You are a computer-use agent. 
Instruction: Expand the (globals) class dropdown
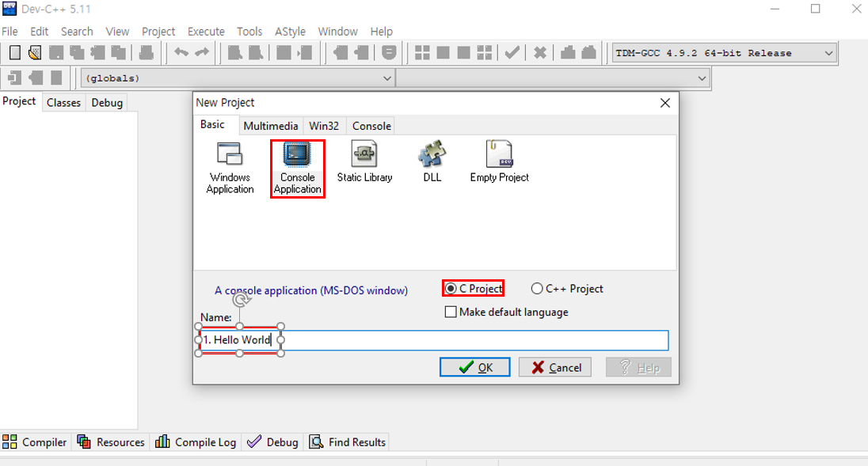pos(238,78)
